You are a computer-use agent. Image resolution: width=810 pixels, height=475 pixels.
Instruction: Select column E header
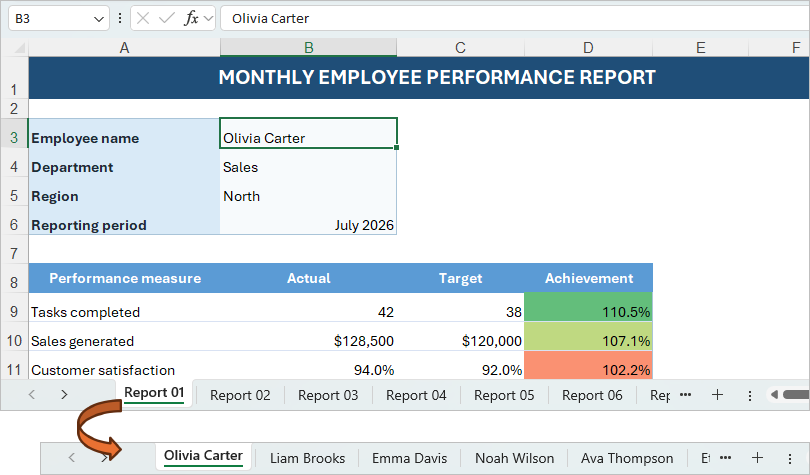coord(700,48)
